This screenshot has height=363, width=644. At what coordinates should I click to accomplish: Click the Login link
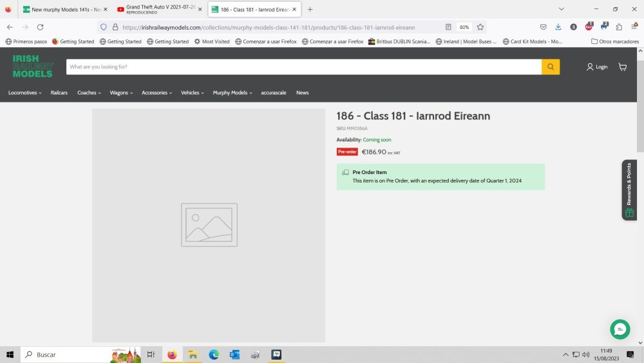(x=597, y=67)
